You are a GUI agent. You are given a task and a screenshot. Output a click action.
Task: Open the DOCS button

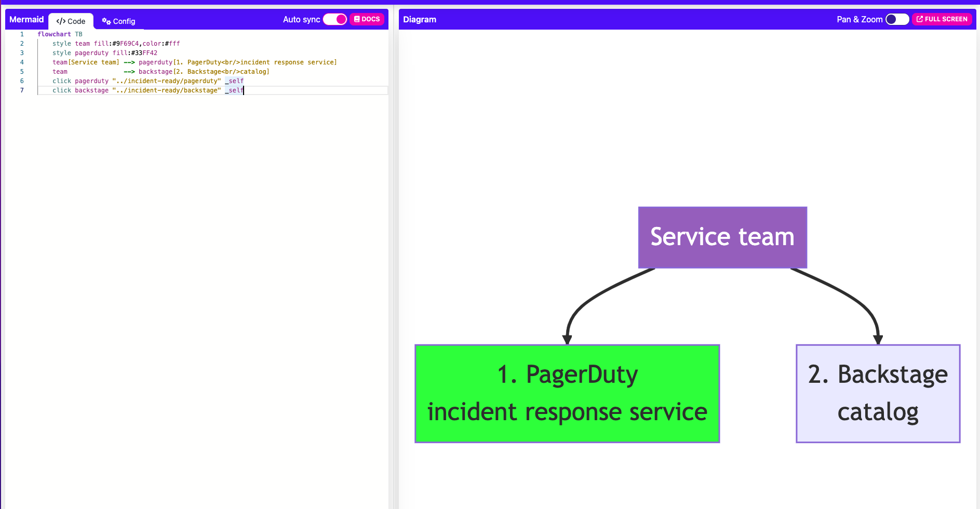click(367, 19)
